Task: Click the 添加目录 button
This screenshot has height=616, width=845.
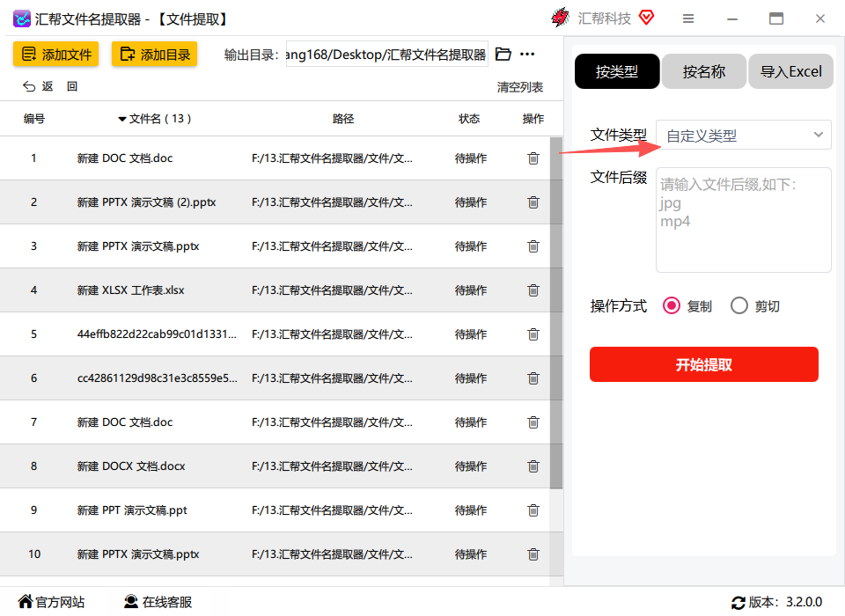Action: 155,54
